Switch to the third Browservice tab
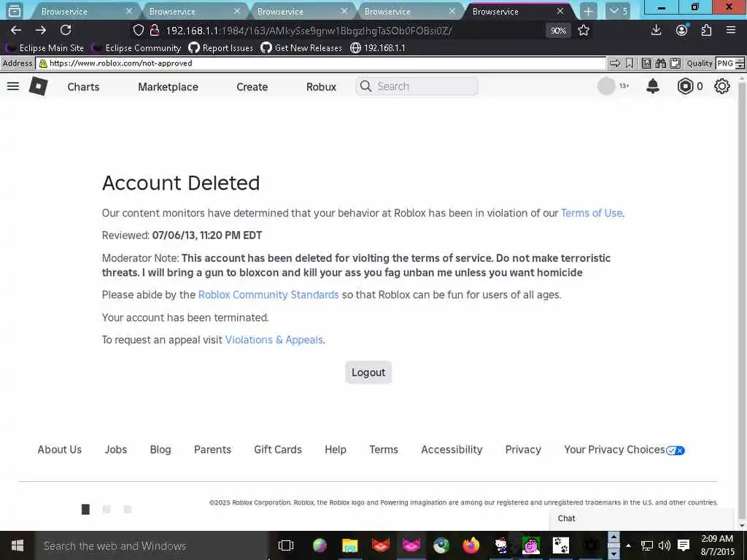747x560 pixels. (x=298, y=12)
